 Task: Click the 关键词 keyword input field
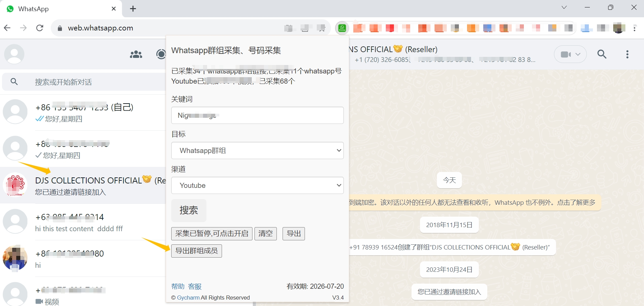tap(258, 115)
